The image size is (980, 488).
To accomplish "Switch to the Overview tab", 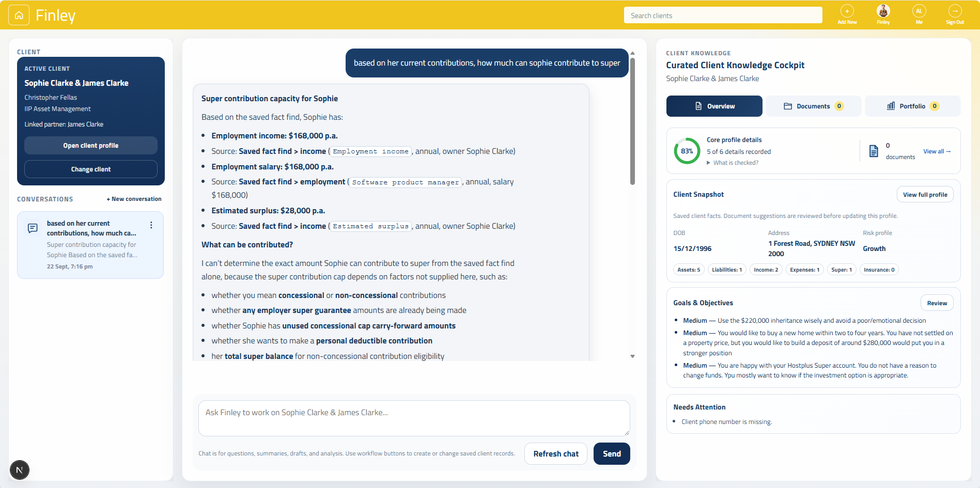I will pyautogui.click(x=714, y=106).
